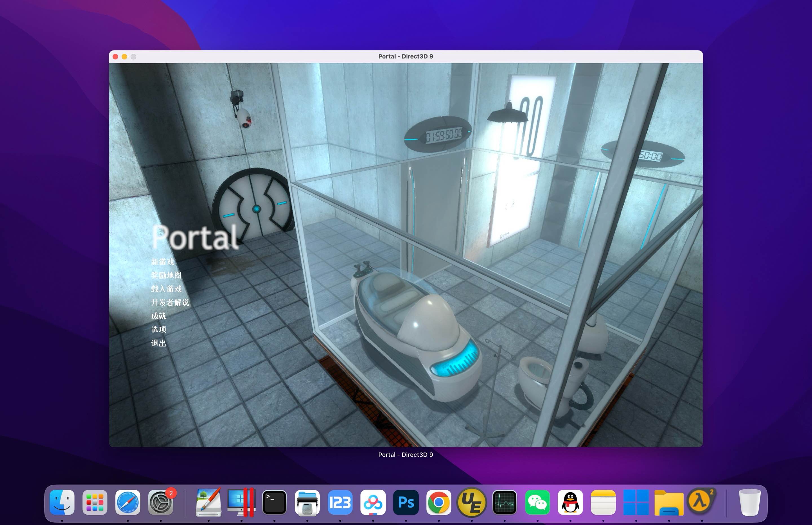Viewport: 812px width, 525px height.
Task: Open Google Chrome from the dock
Action: pos(439,502)
